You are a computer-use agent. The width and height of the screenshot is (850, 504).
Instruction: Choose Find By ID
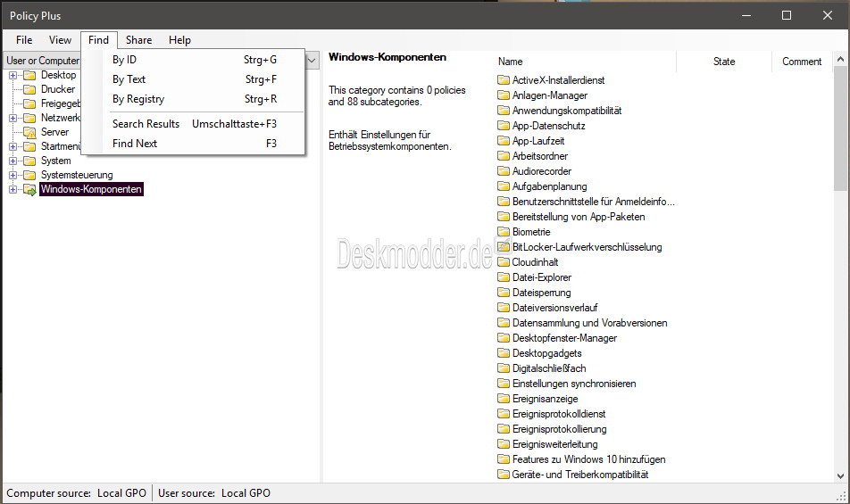coord(196,60)
